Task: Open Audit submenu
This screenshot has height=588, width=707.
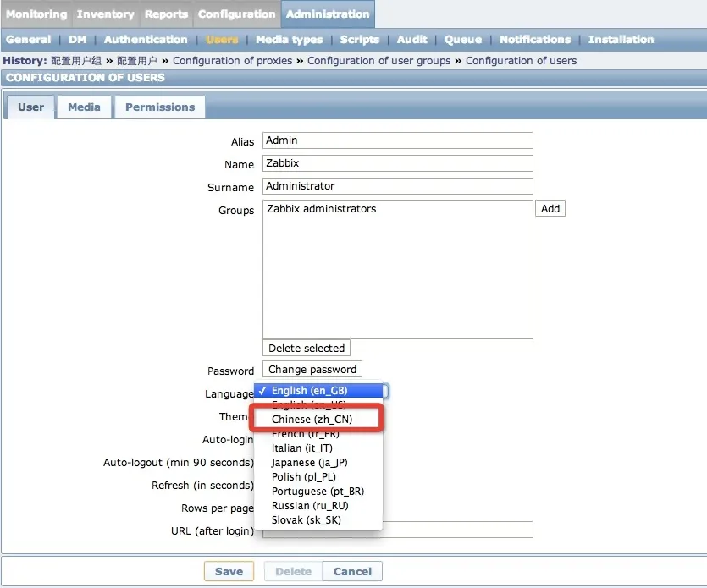Action: click(x=411, y=40)
